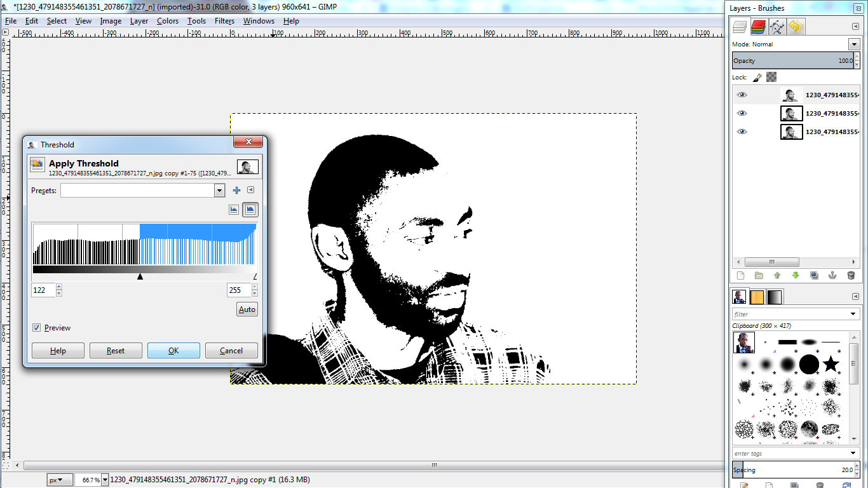Open the Filters menu
This screenshot has width=868, height=488.
224,21
